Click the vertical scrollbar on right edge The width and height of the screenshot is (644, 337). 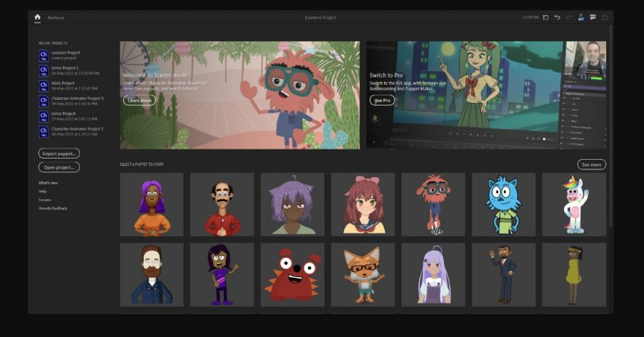click(x=611, y=125)
